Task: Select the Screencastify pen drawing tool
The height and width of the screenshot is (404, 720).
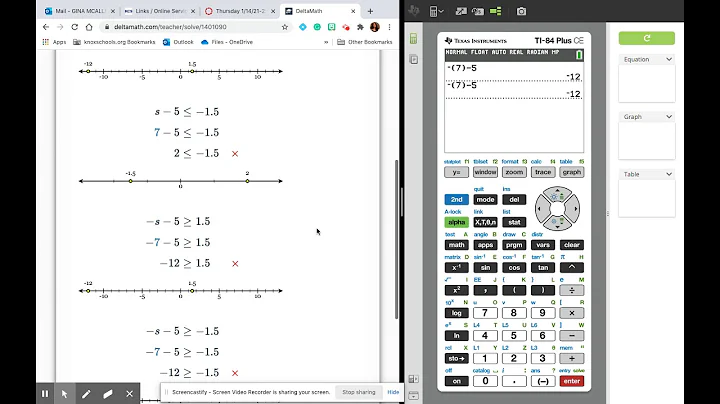Action: pos(86,393)
